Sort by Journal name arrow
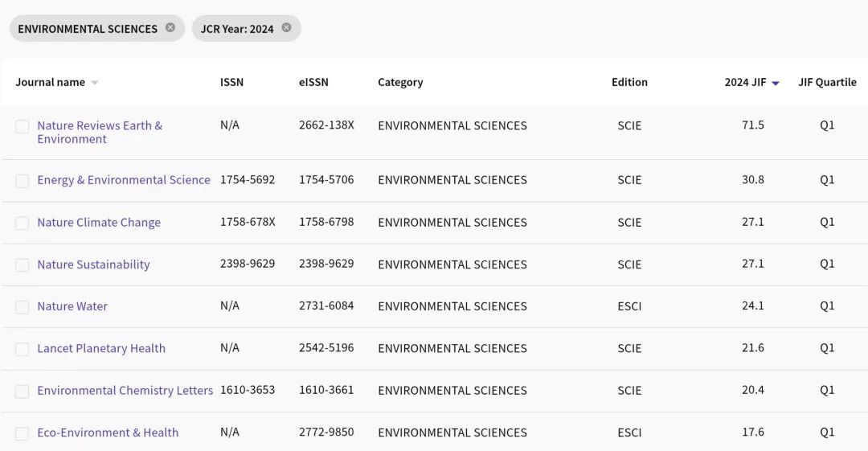868x451 pixels. [x=94, y=83]
